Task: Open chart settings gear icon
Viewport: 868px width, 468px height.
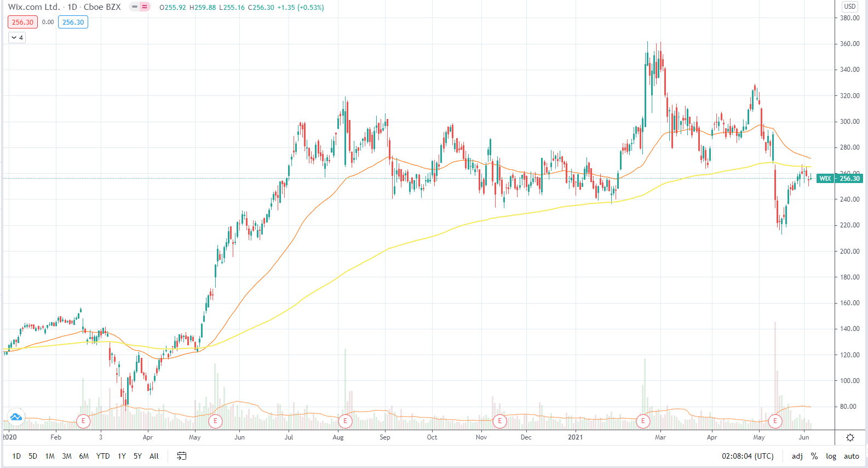Action: (850, 437)
